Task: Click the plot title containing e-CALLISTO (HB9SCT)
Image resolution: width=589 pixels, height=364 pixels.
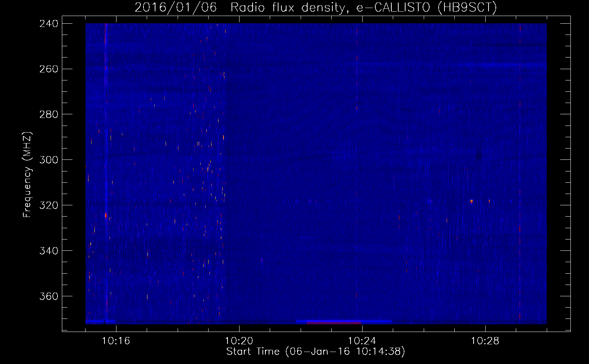Action: click(x=316, y=7)
